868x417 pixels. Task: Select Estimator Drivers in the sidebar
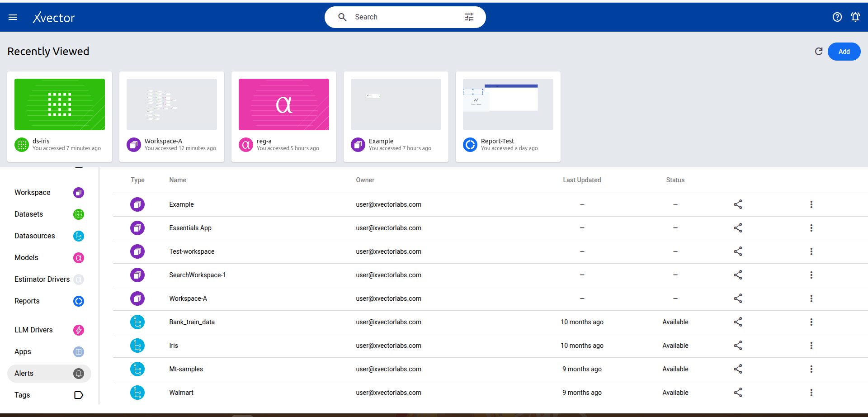tap(49, 280)
